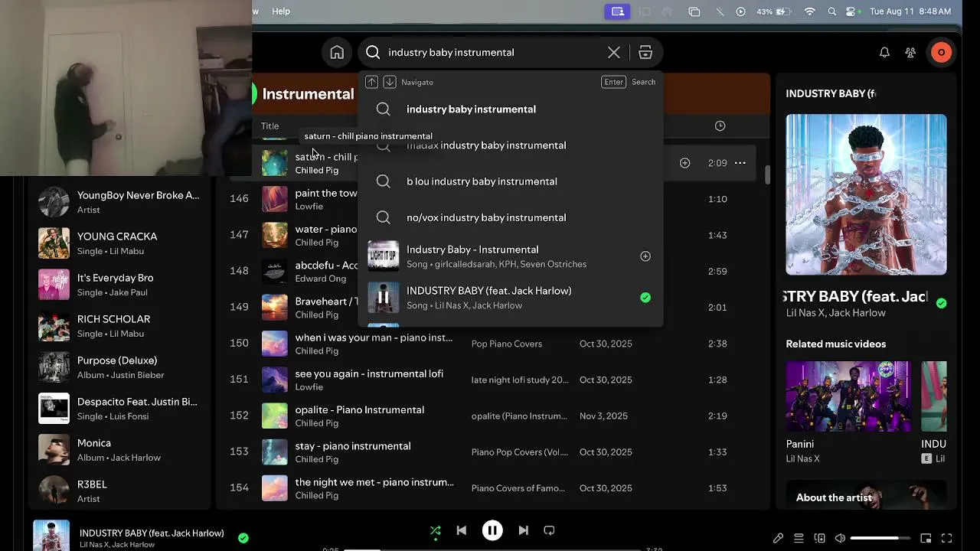
Task: Open Friend Activity icon
Action: (910, 53)
